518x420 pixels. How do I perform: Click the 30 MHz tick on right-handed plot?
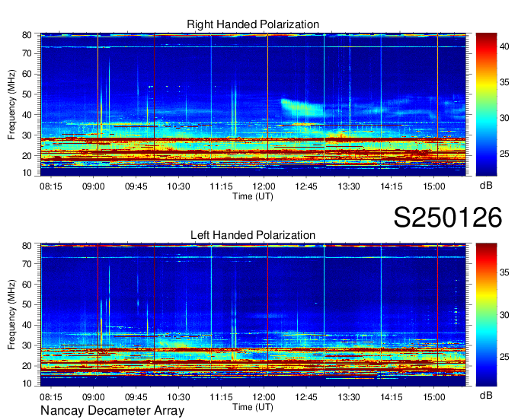tap(27, 135)
